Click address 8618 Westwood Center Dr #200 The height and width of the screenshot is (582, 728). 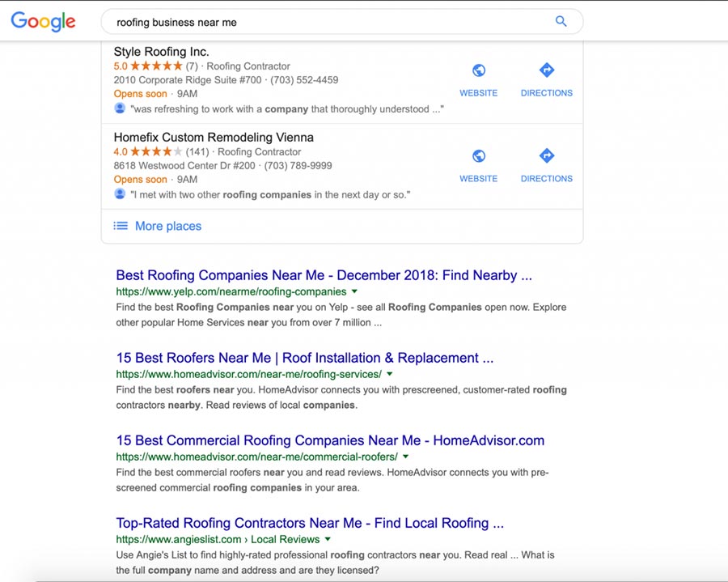coord(184,165)
